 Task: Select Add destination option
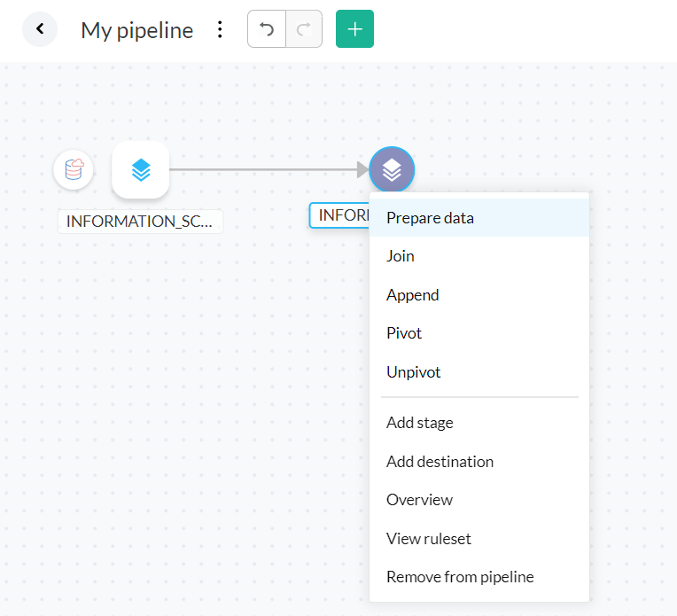pos(440,462)
